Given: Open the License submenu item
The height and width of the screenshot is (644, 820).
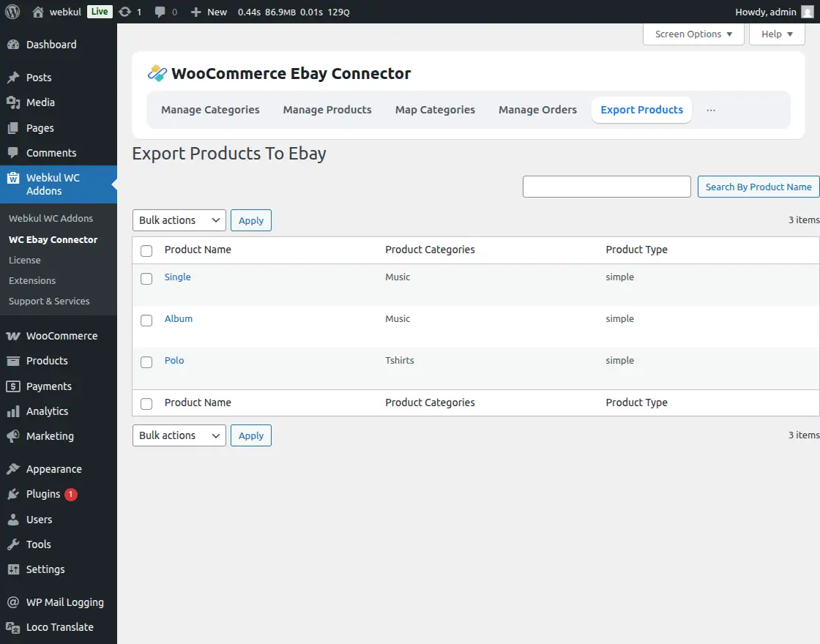Looking at the screenshot, I should [25, 261].
